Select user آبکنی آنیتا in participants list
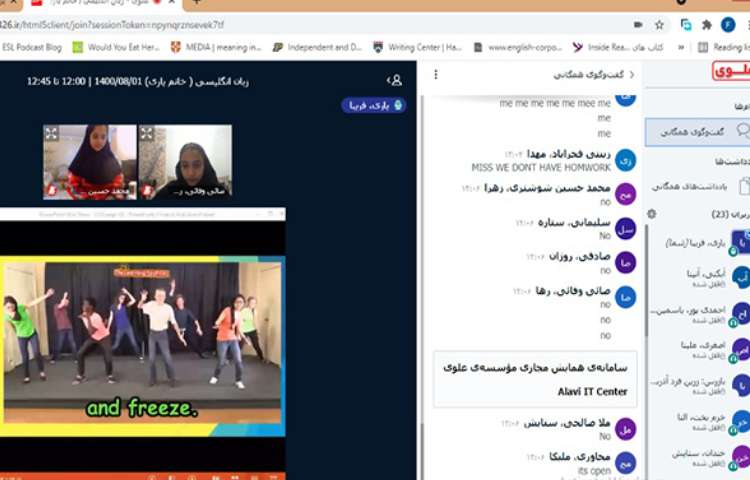 tap(700, 278)
